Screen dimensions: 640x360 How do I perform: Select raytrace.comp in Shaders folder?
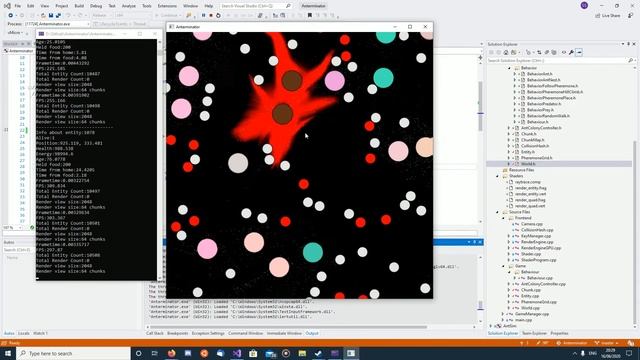click(x=527, y=182)
